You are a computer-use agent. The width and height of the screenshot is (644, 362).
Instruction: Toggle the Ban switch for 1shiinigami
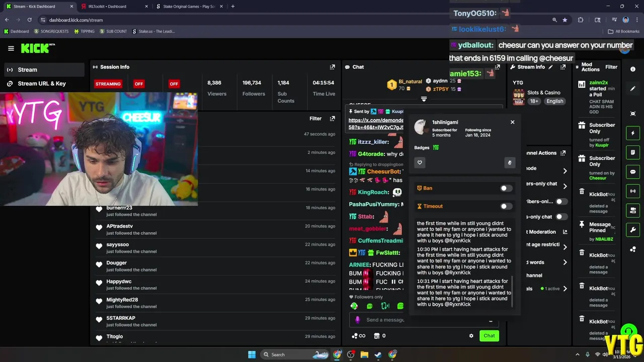coord(506,188)
